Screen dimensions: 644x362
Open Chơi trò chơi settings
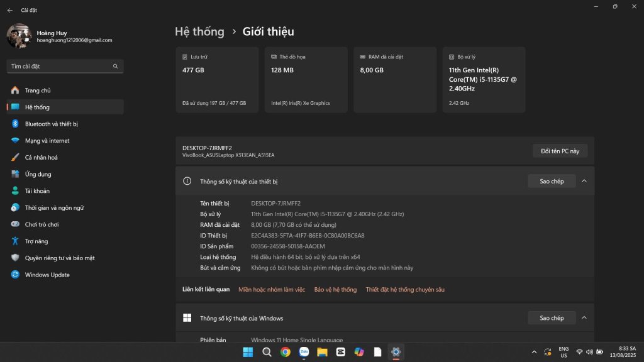[x=65, y=224]
